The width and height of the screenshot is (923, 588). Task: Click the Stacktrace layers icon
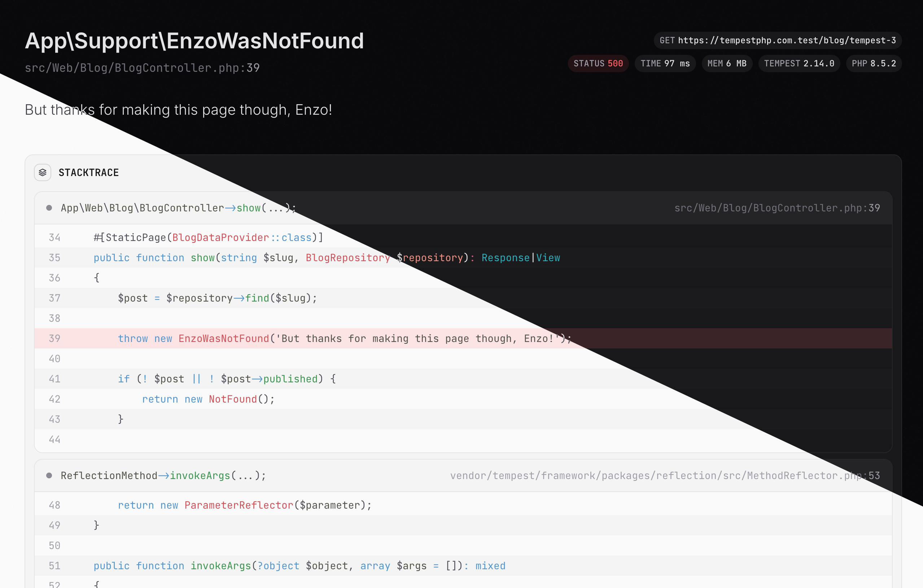[x=43, y=172]
